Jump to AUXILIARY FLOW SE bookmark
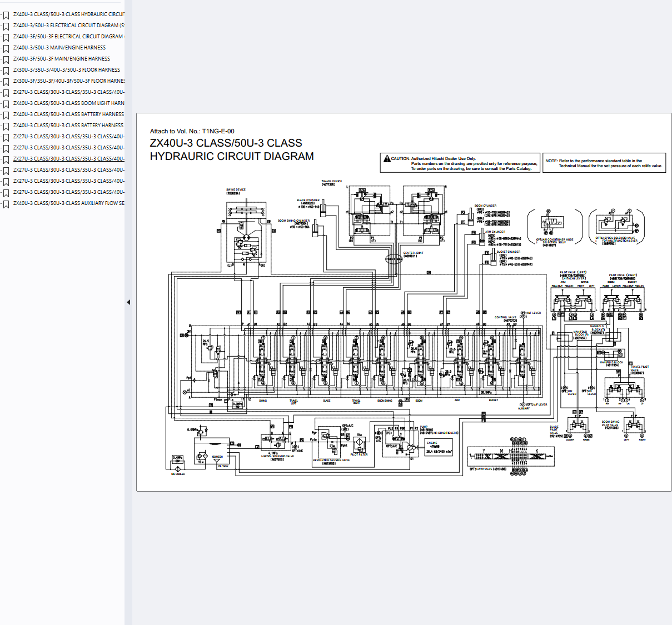 point(68,203)
